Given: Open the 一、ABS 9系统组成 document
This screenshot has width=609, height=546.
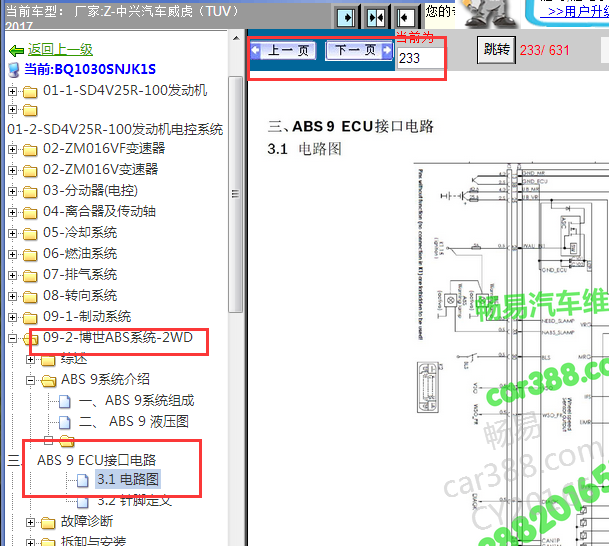Looking at the screenshot, I should coord(136,400).
